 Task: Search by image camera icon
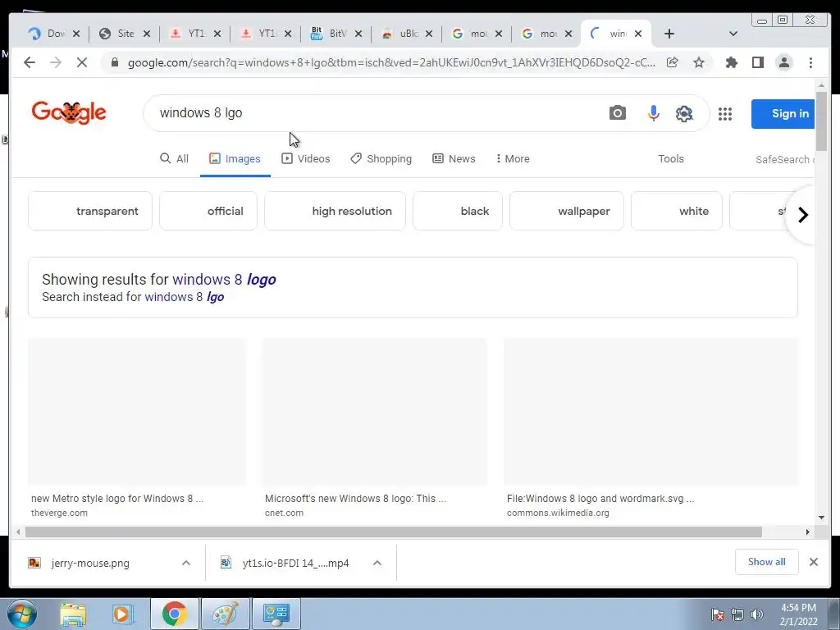[x=617, y=113]
